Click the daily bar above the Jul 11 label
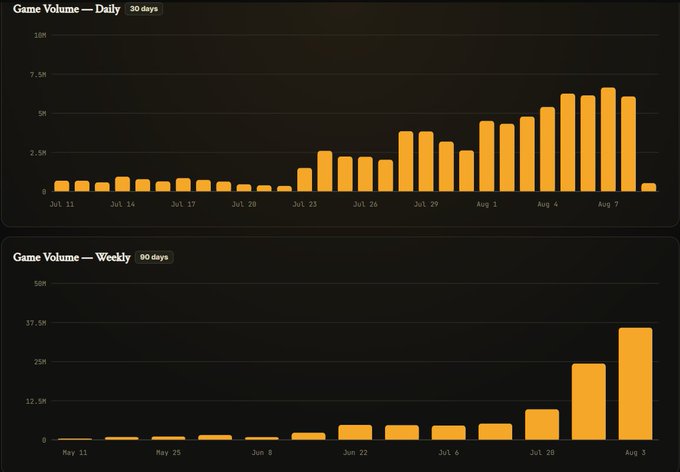 click(x=62, y=186)
